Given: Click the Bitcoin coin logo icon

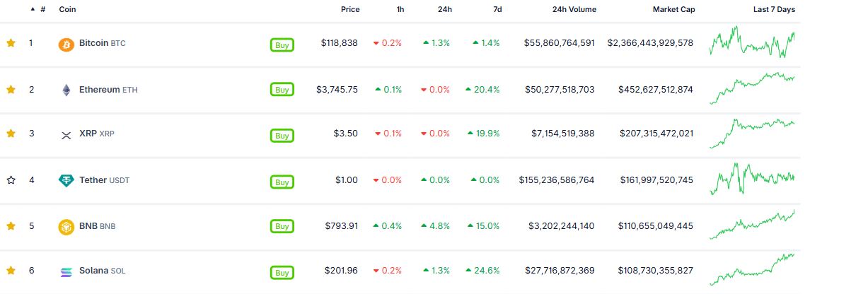Looking at the screenshot, I should [66, 45].
